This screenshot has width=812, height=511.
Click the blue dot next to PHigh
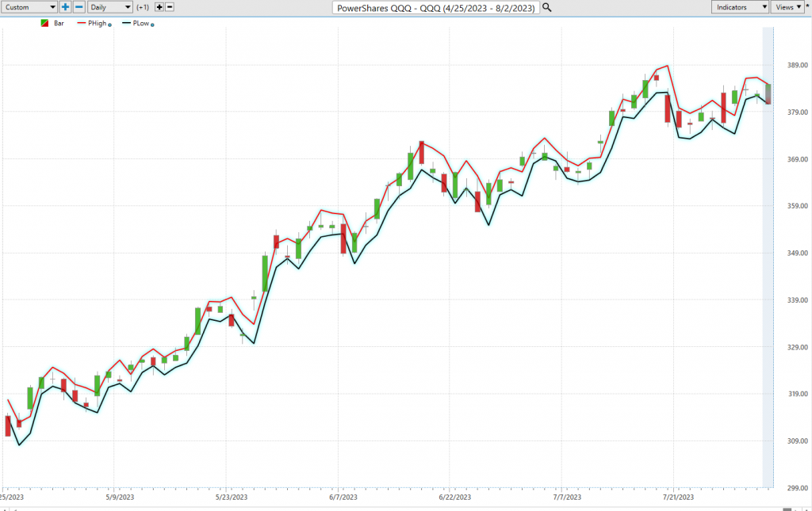[x=109, y=25]
